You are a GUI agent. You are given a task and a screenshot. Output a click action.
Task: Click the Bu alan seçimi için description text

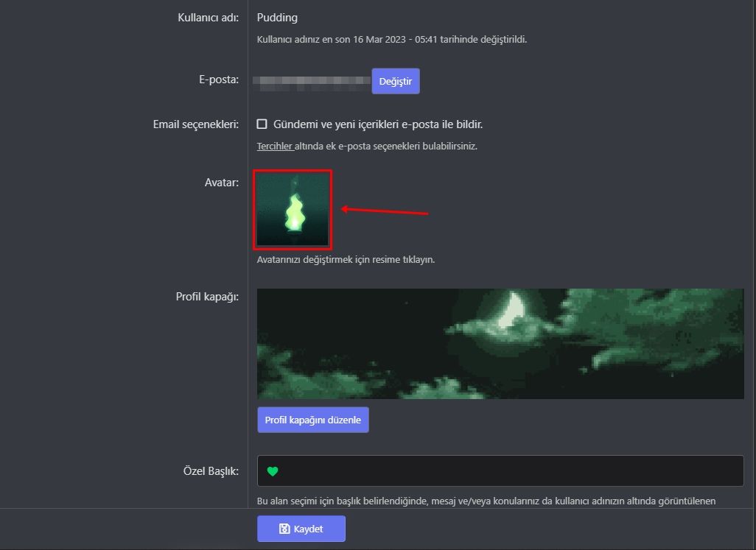click(486, 501)
